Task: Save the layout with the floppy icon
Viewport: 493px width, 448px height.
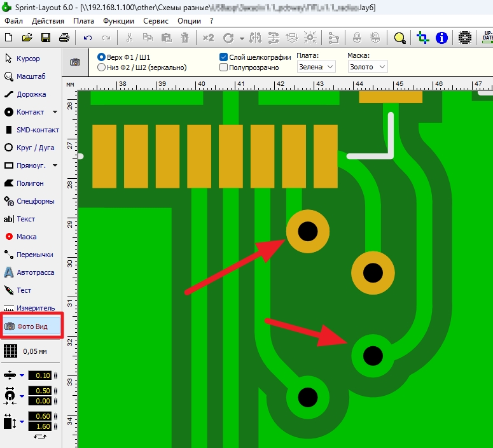Action: coord(46,38)
